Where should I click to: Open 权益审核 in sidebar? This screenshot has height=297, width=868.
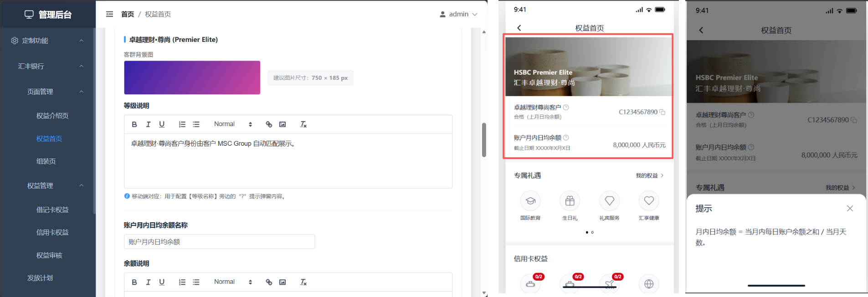(49, 255)
